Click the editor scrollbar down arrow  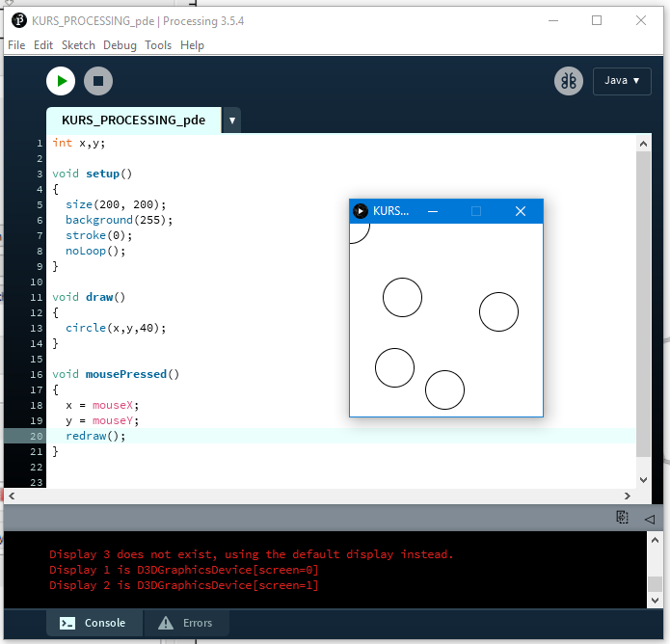tap(644, 480)
